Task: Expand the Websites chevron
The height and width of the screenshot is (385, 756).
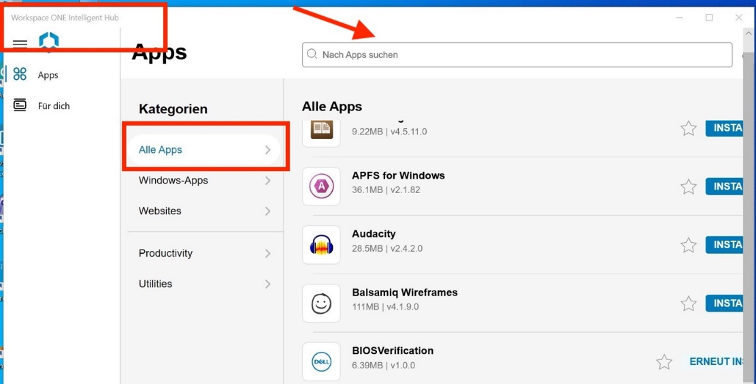Action: pos(268,211)
